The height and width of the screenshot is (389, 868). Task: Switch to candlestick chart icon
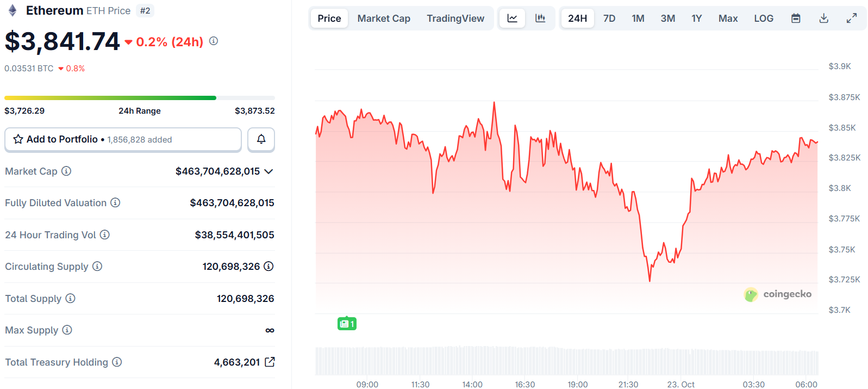tap(540, 18)
